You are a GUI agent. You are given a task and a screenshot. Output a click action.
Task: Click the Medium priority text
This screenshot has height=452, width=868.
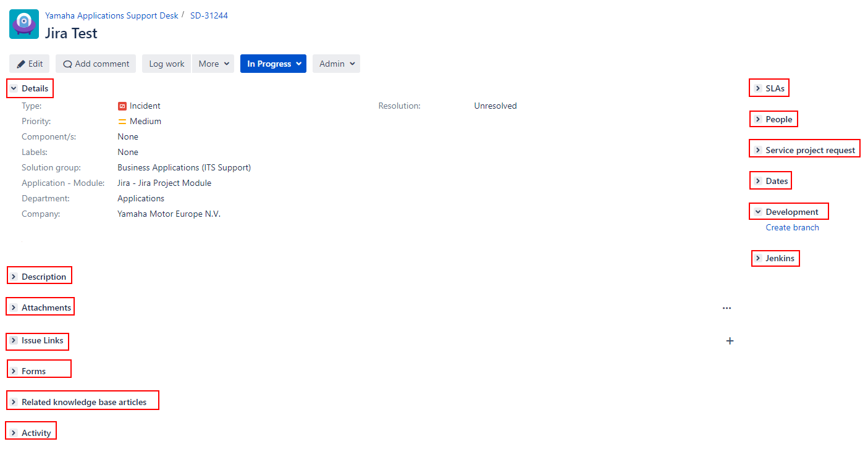coord(145,121)
